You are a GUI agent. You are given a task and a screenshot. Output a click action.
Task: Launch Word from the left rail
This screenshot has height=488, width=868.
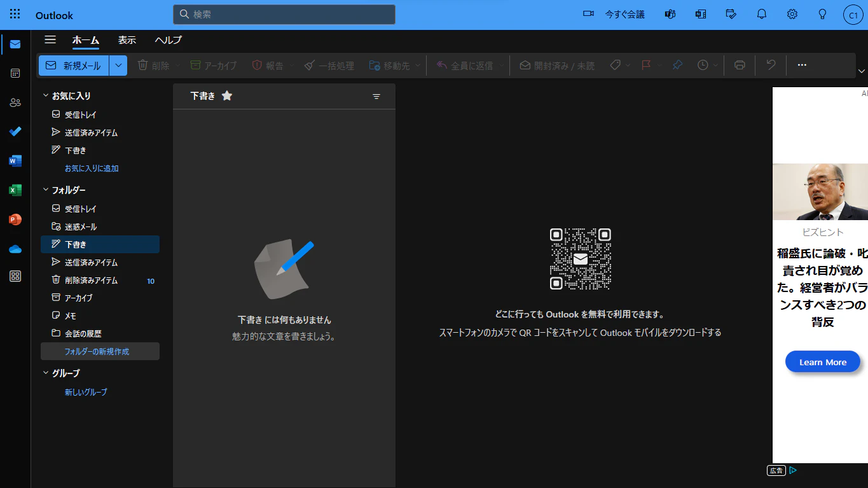15,161
